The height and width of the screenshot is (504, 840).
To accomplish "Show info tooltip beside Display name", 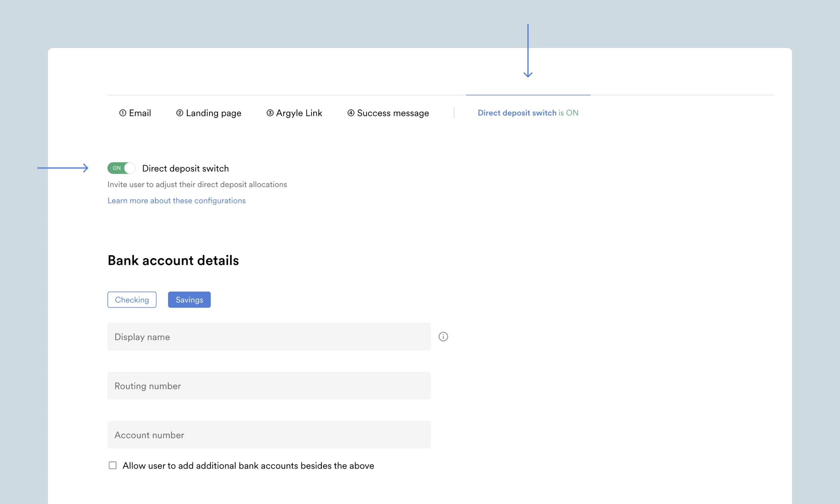I will tap(443, 337).
